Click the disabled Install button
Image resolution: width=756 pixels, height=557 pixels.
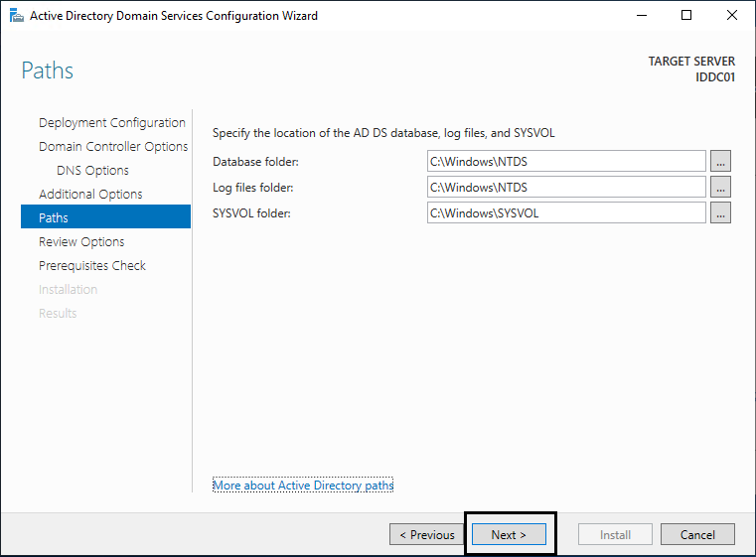pyautogui.click(x=615, y=534)
